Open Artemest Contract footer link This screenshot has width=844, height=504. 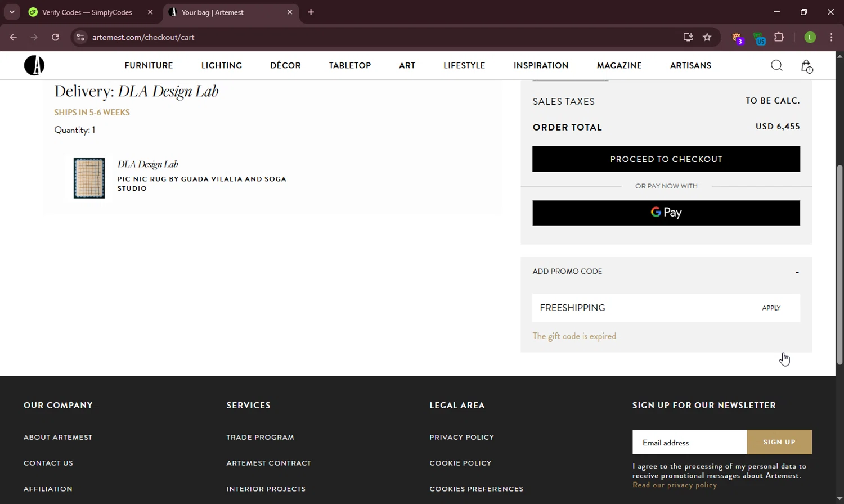click(268, 463)
